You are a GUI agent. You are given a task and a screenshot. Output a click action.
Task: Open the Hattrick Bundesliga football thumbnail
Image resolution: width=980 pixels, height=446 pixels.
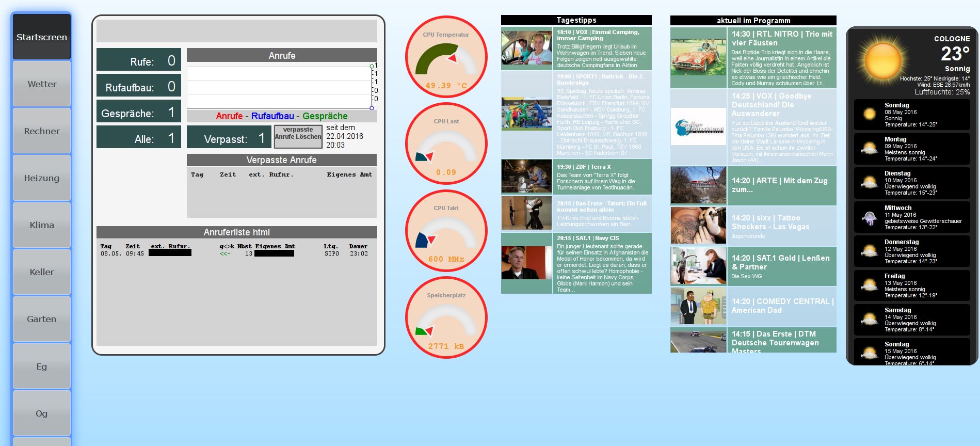tap(526, 114)
